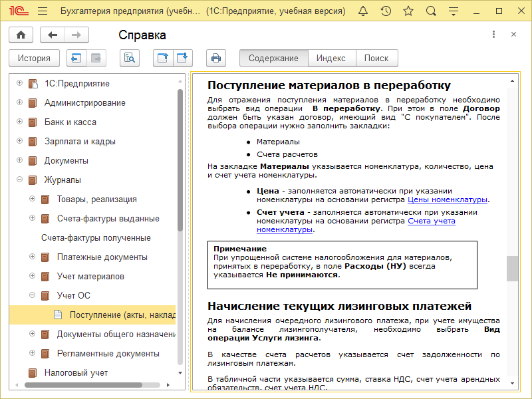This screenshot has width=532, height=399.
Task: Click the 1C logo icon
Action: tap(19, 11)
